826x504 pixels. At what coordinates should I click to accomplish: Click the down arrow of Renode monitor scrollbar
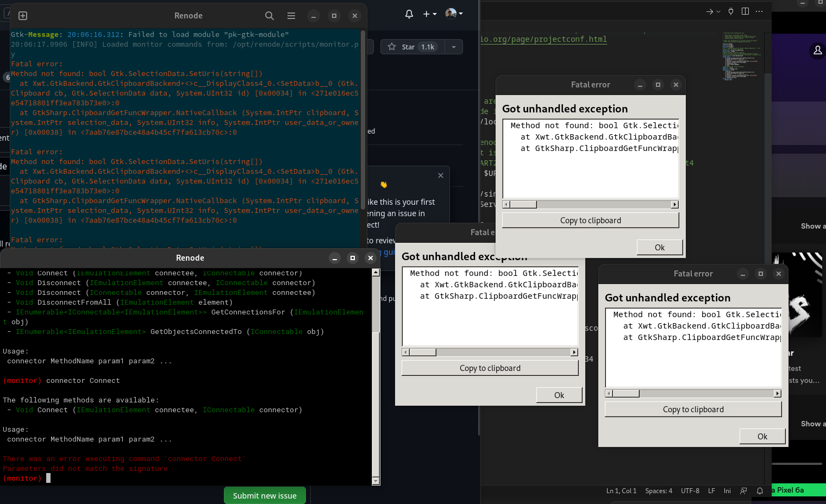[x=376, y=481]
